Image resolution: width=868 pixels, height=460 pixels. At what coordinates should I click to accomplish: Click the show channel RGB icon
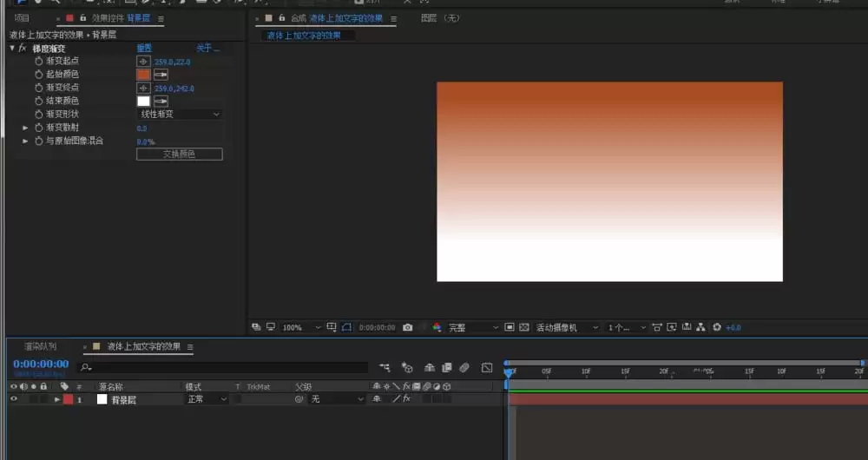click(x=437, y=327)
